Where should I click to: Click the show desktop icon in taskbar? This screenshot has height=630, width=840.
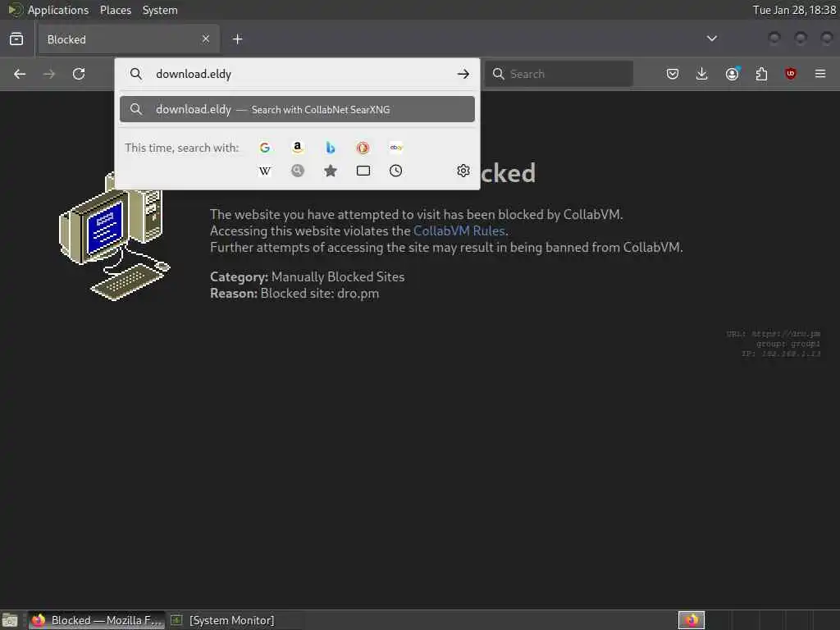(10, 620)
